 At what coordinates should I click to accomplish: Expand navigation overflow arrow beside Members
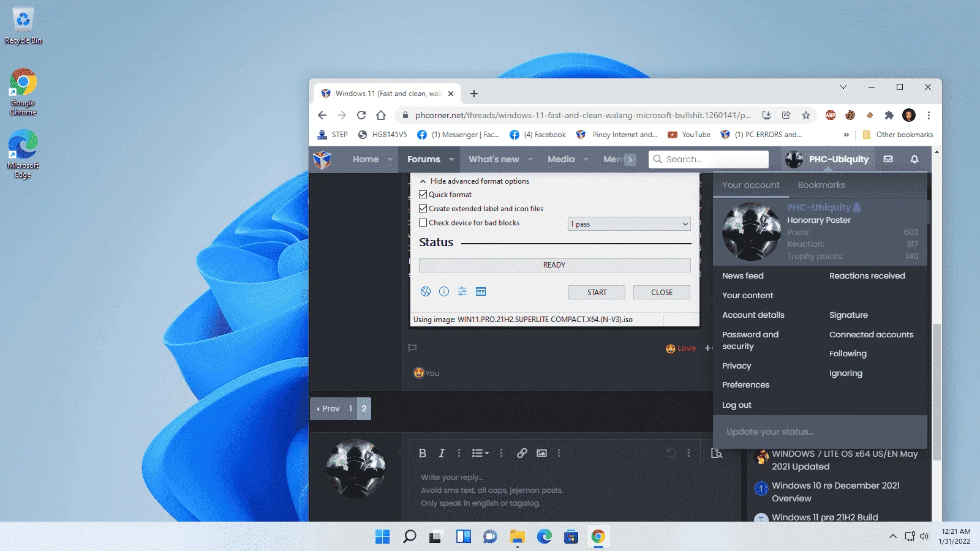pos(630,160)
